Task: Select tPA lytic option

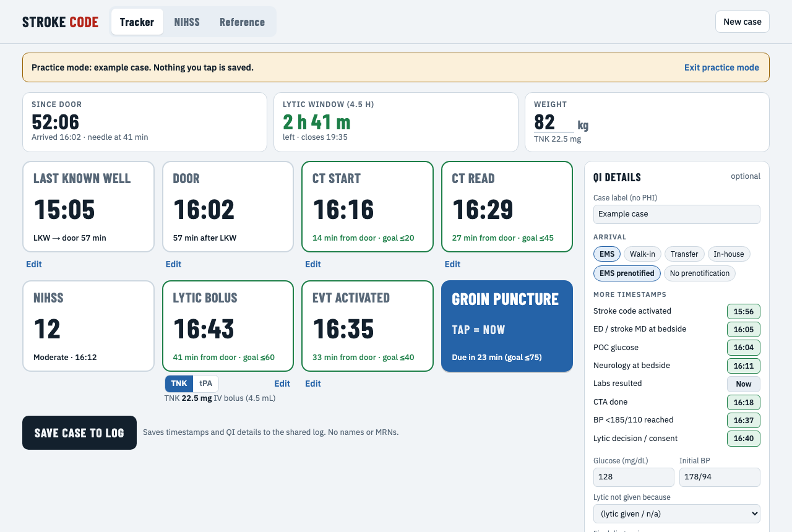Action: (205, 384)
